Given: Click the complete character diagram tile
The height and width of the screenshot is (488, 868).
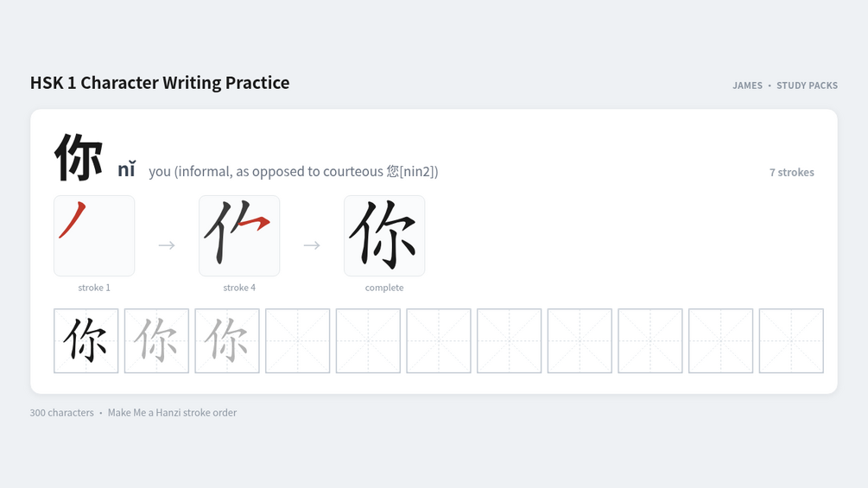Looking at the screenshot, I should coord(384,236).
